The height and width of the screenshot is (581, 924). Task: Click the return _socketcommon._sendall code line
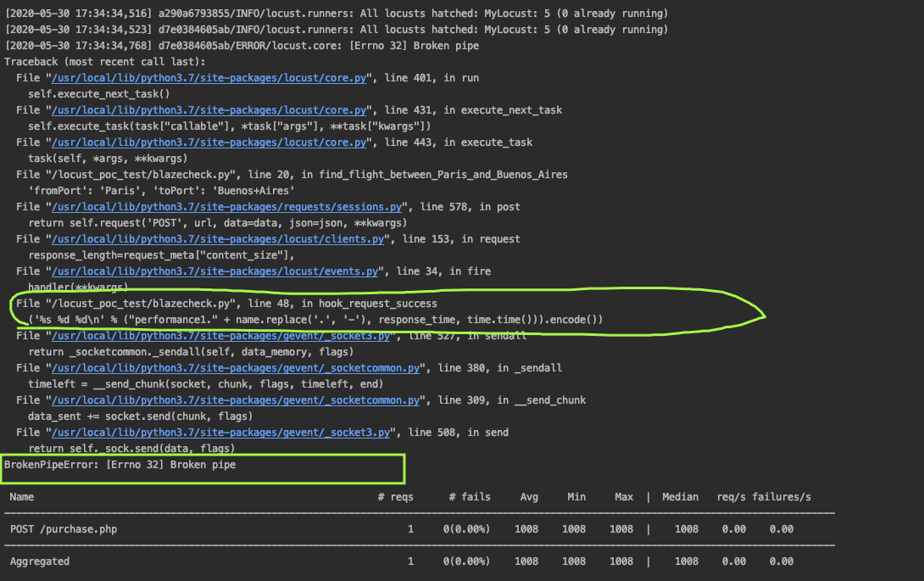tap(191, 352)
